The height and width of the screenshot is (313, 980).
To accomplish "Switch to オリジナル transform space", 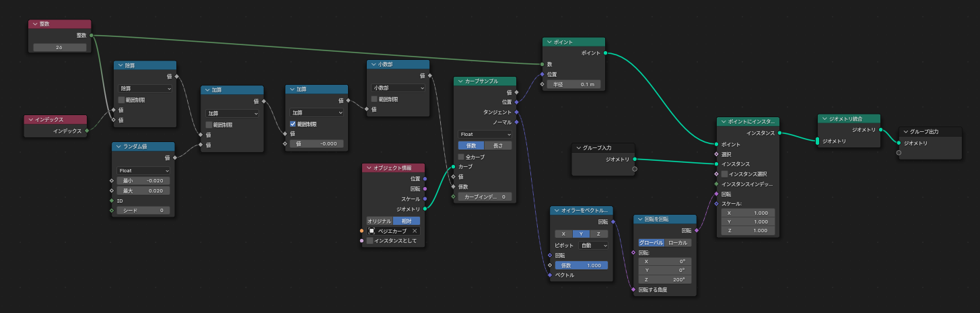I will pos(379,221).
